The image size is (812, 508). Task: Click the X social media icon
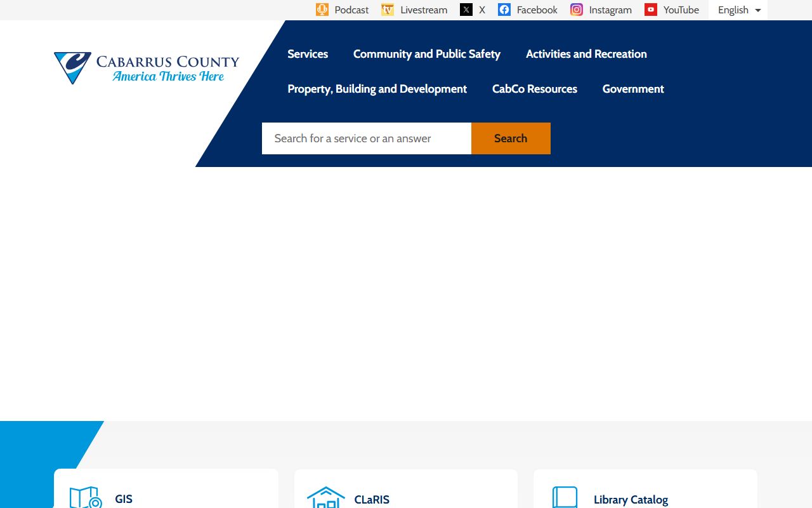click(x=466, y=10)
